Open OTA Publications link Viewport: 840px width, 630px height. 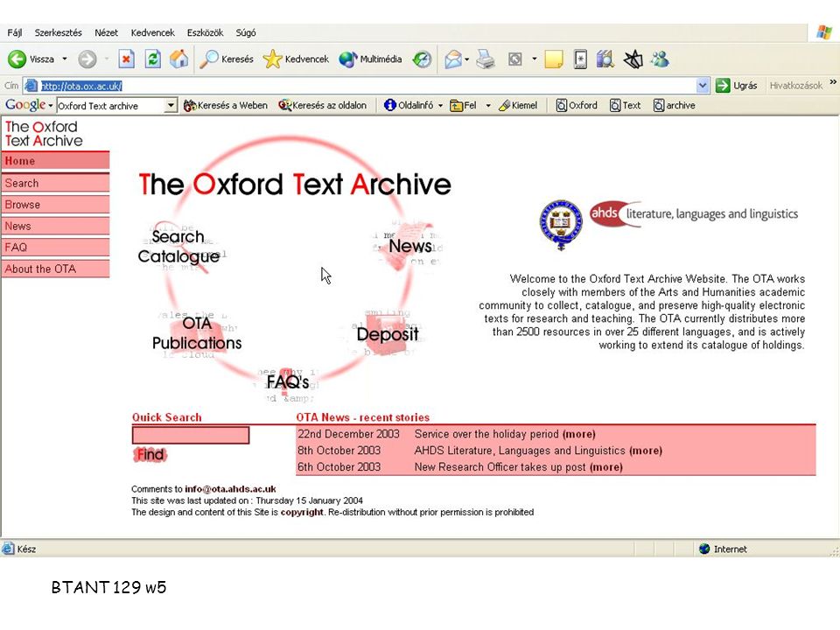click(197, 333)
